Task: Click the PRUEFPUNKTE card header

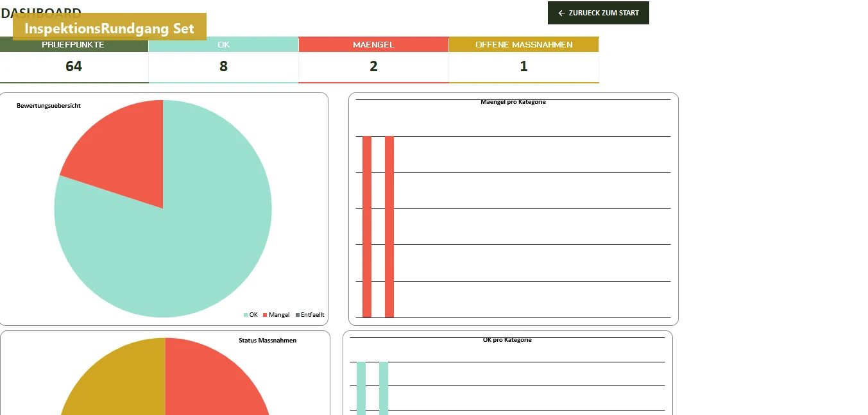Action: tap(74, 44)
